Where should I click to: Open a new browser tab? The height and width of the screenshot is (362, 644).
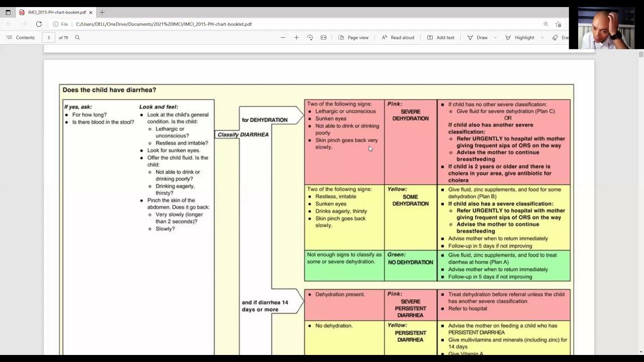[102, 12]
